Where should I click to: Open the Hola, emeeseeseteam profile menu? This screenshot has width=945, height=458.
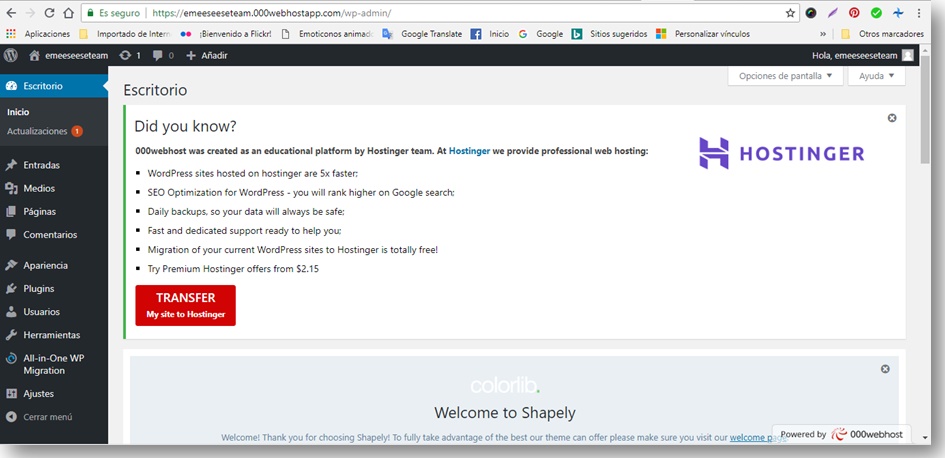coord(862,55)
